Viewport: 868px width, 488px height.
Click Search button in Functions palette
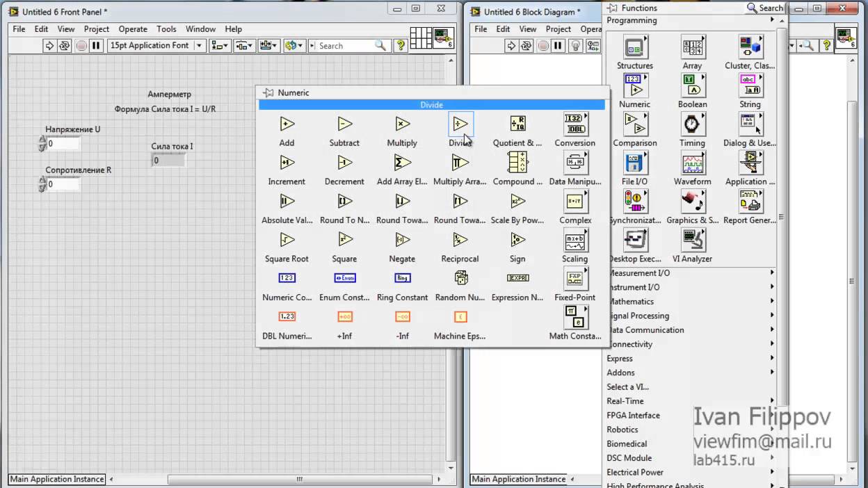tap(765, 8)
